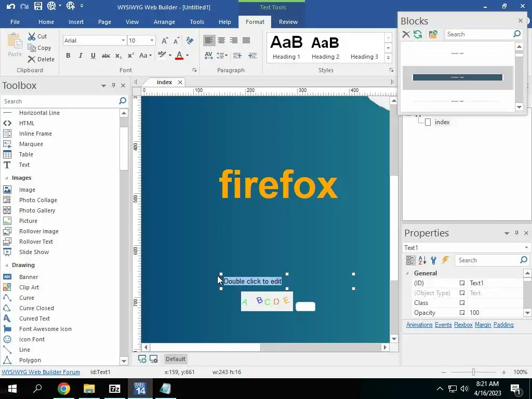Image resolution: width=532 pixels, height=399 pixels.
Task: Apply the Heading 1 style
Action: [286, 47]
